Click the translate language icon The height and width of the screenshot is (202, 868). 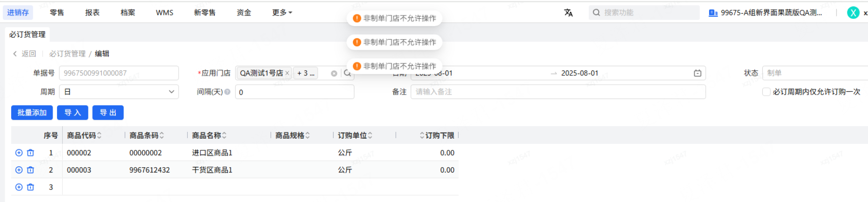coord(568,13)
